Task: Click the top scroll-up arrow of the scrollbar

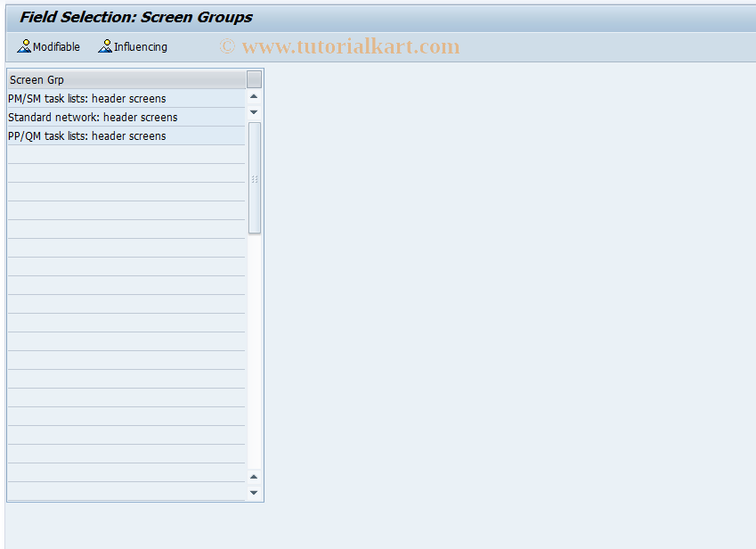Action: click(254, 94)
